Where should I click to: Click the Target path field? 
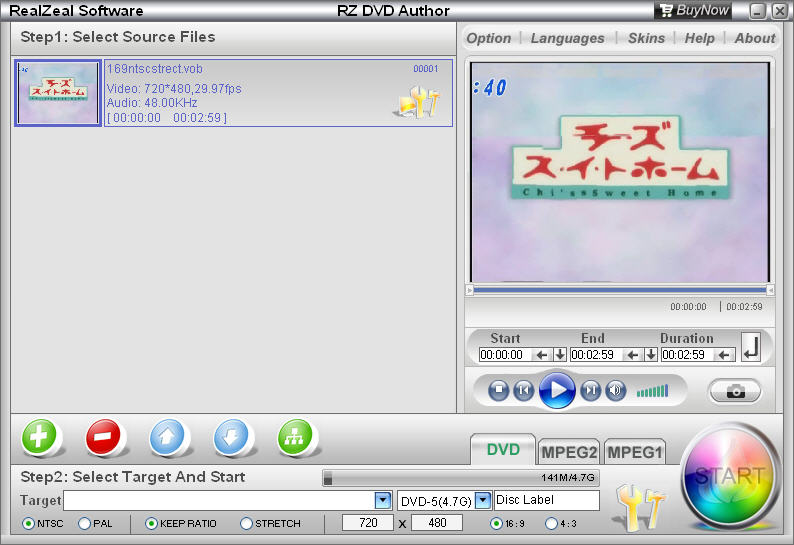(x=219, y=500)
